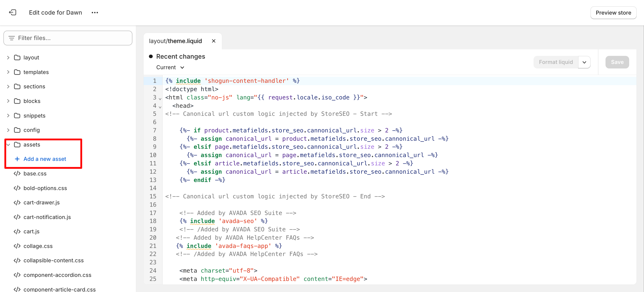Viewport: 644px width, 292px height.
Task: Open the Current version dropdown
Action: click(x=171, y=67)
